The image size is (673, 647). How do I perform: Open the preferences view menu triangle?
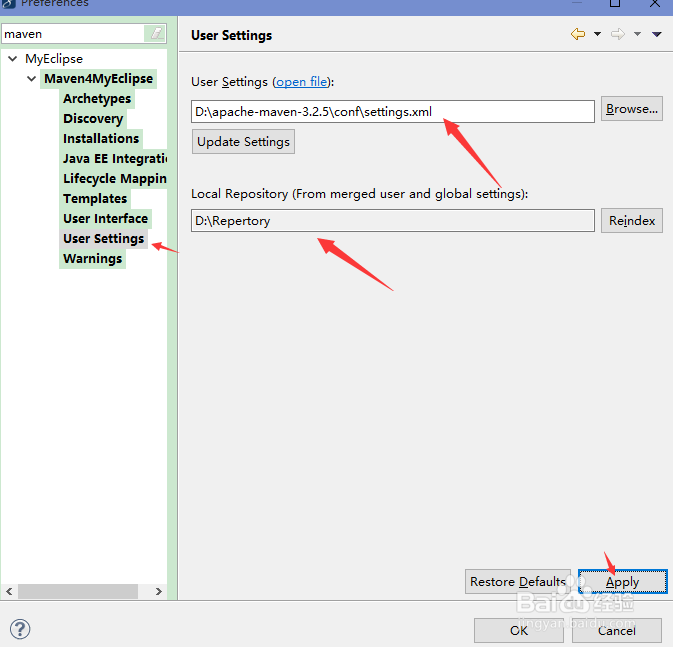(657, 34)
